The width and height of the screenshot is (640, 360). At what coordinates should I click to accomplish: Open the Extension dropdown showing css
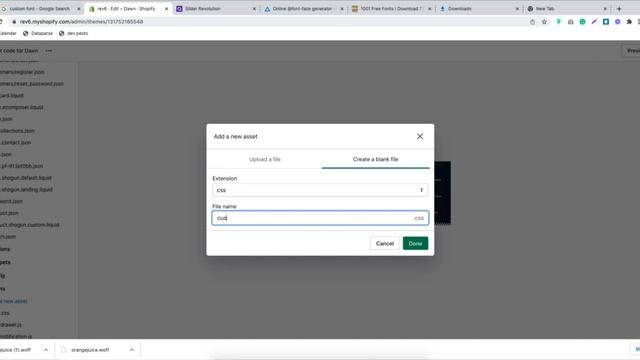point(320,190)
